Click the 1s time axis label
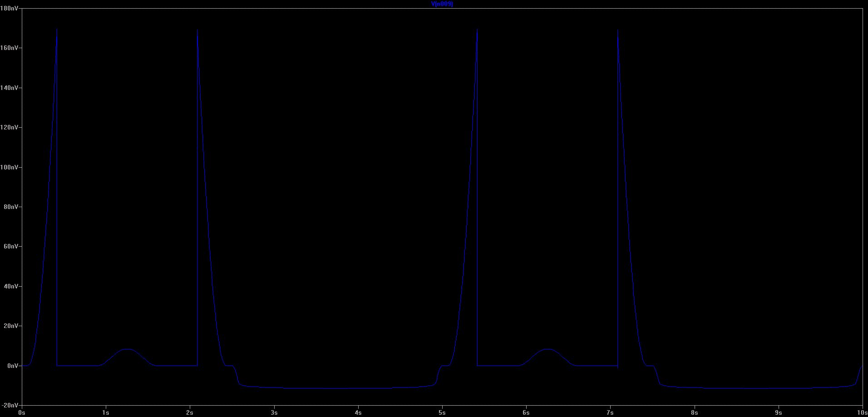 (106, 412)
